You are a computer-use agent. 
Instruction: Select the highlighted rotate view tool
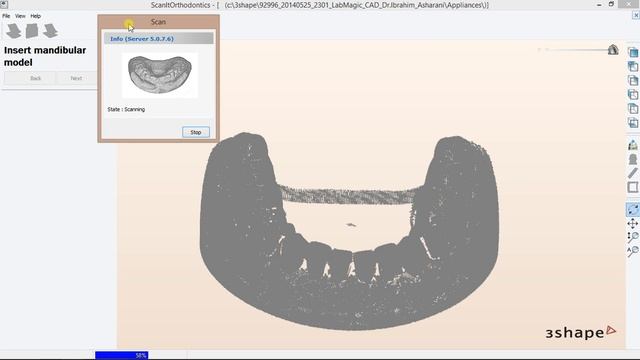coord(633,209)
